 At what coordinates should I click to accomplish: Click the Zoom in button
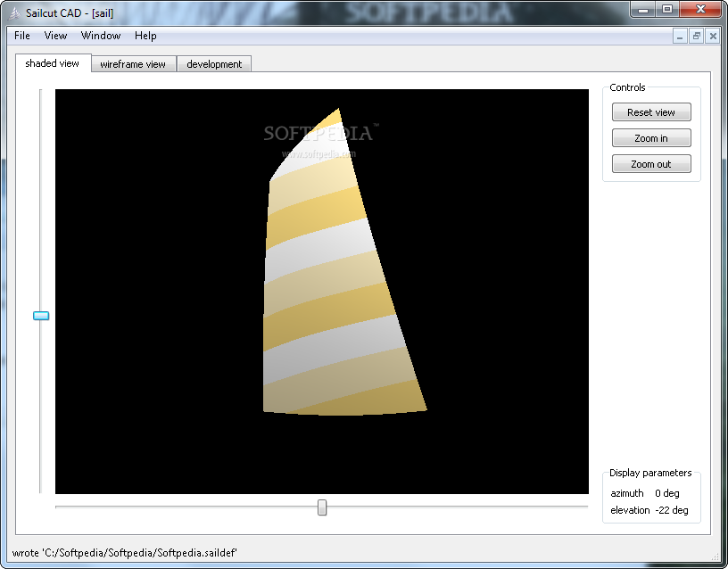[x=651, y=138]
